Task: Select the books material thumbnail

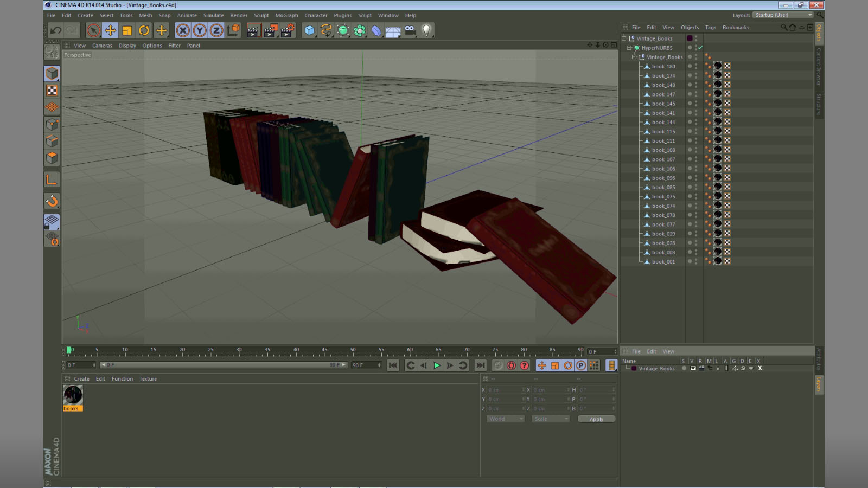Action: click(73, 395)
